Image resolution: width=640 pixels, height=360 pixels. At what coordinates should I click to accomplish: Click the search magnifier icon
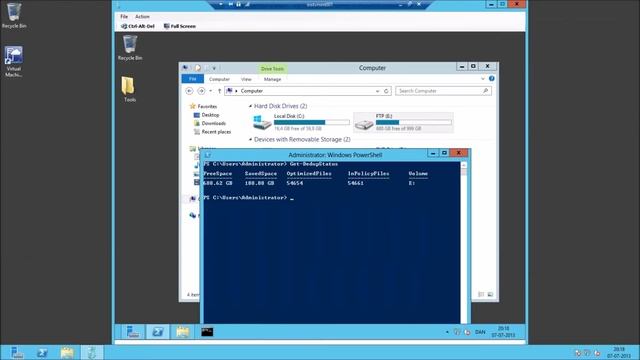[485, 91]
